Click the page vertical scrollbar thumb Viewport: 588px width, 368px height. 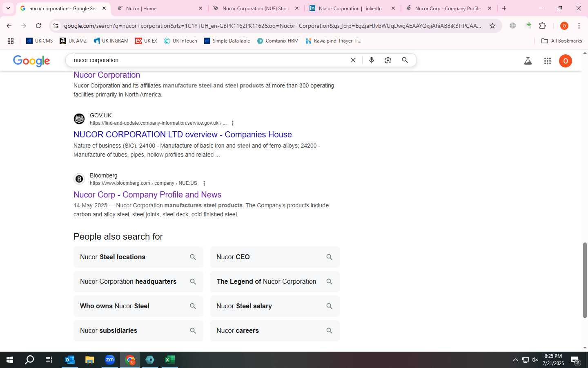585,280
